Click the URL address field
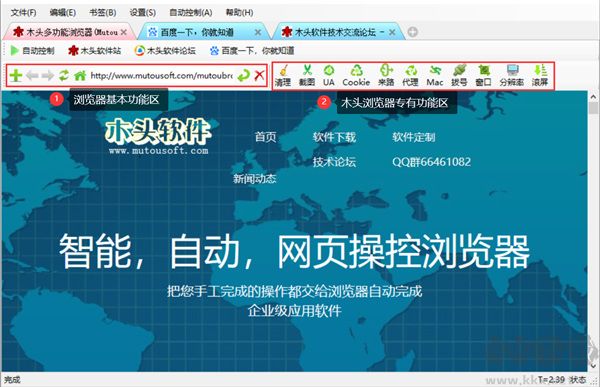 [161, 75]
